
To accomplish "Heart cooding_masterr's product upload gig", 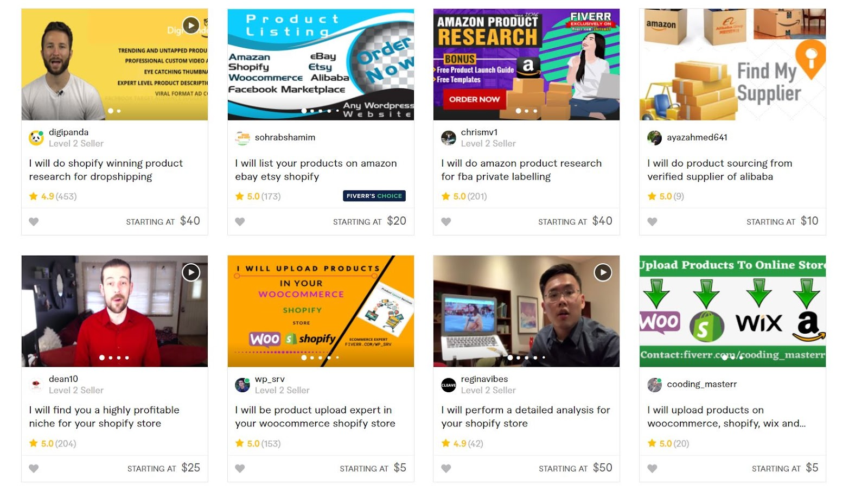I will 652,468.
